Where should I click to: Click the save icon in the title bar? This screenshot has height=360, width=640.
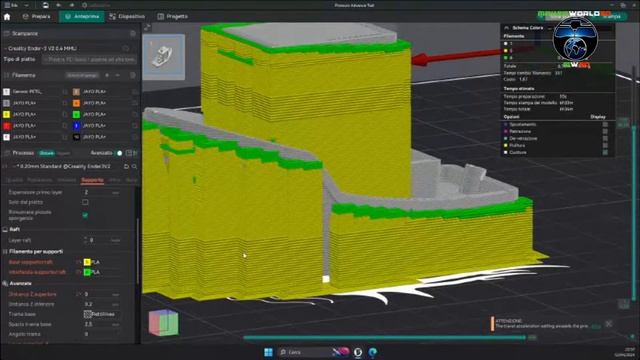45,5
